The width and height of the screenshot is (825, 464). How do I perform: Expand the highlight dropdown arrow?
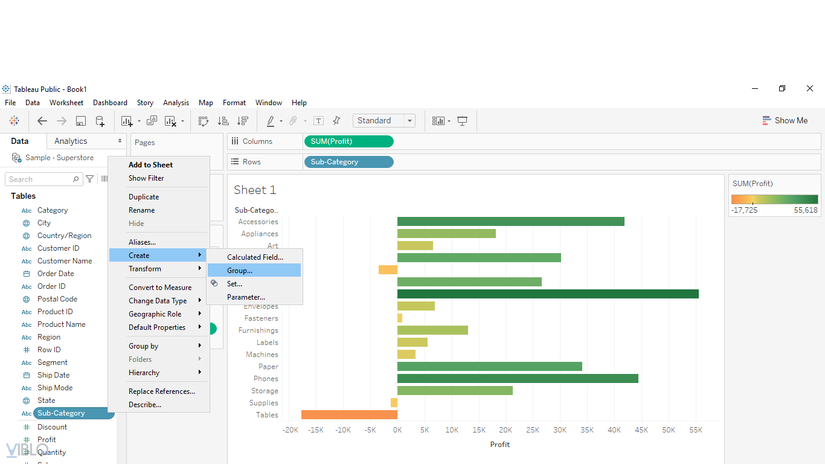click(281, 122)
